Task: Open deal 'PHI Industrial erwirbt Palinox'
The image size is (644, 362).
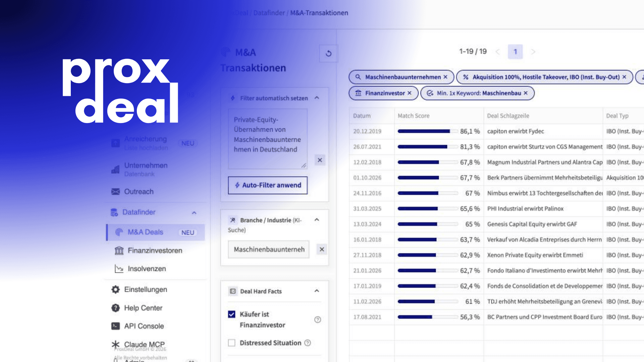Action: click(525, 209)
